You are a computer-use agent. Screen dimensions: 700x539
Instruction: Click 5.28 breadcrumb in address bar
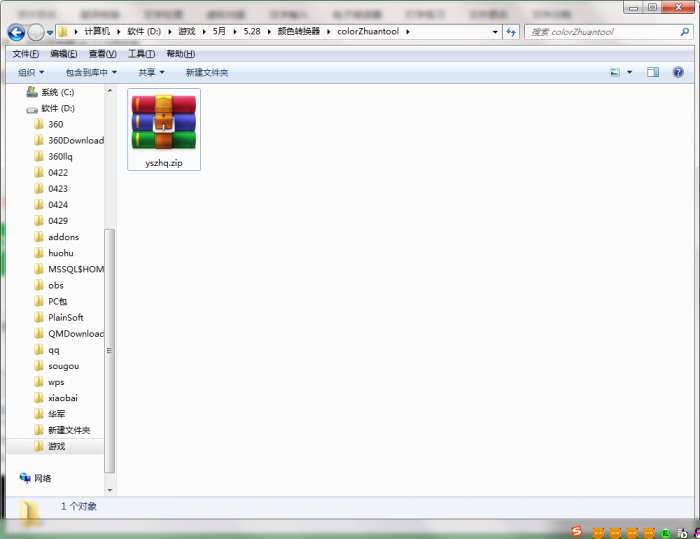pos(252,31)
